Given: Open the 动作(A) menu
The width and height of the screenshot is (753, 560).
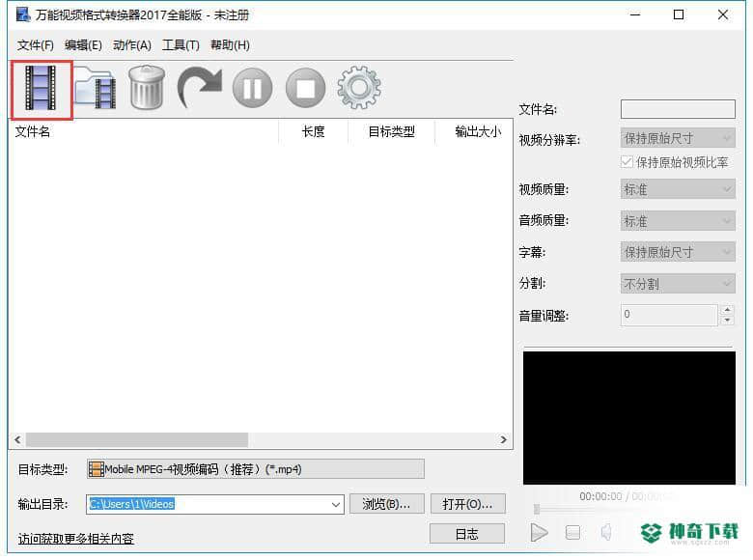Looking at the screenshot, I should click(132, 45).
